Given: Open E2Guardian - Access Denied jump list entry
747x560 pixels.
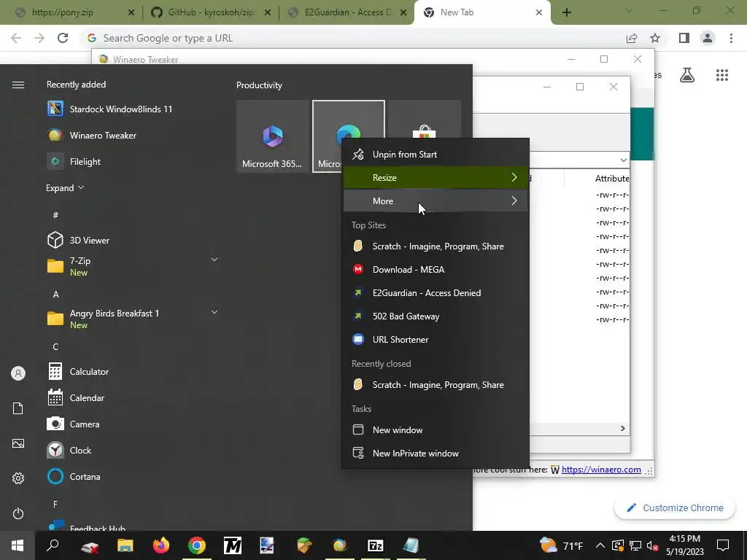Looking at the screenshot, I should tap(436, 293).
